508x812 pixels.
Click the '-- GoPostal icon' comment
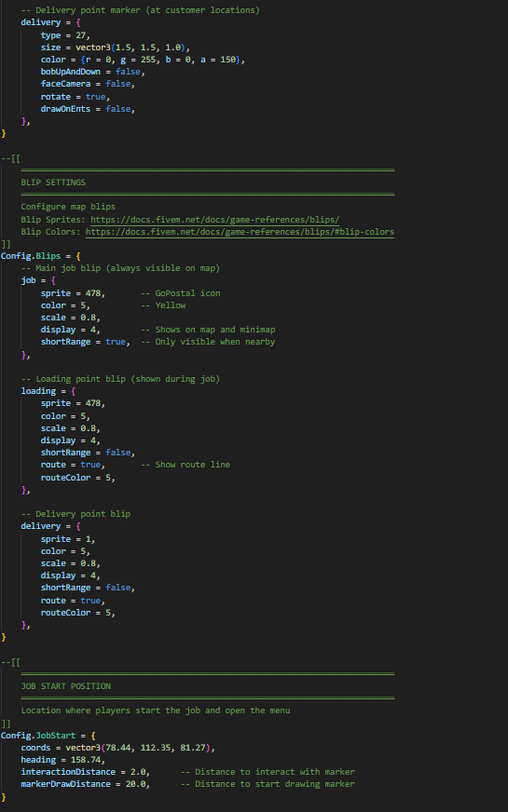tap(181, 293)
